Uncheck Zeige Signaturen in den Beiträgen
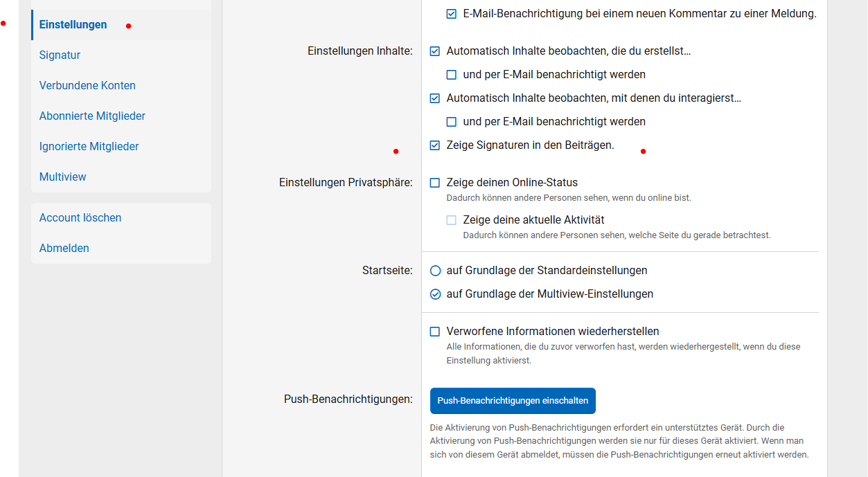868x477 pixels. click(435, 145)
